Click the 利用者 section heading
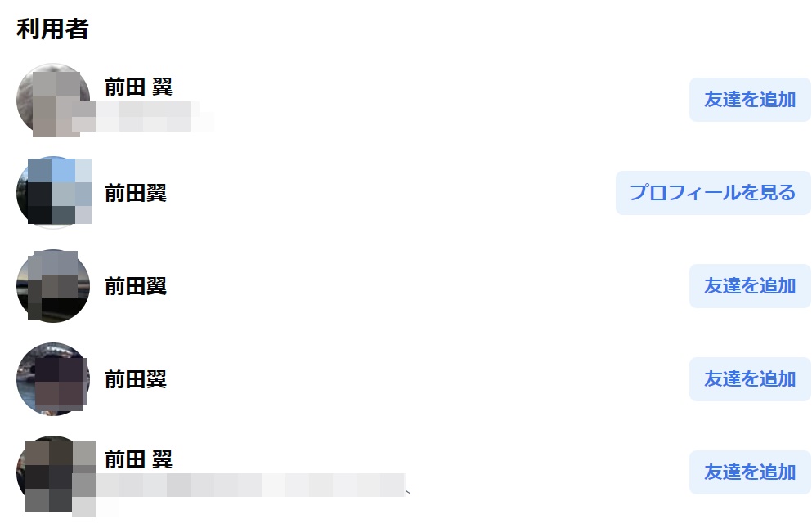This screenshot has width=812, height=528. [x=52, y=29]
